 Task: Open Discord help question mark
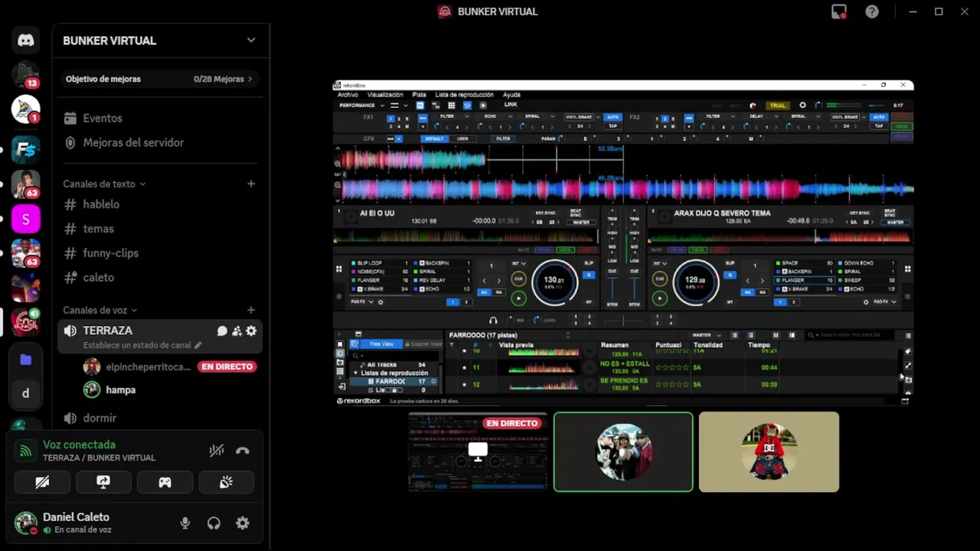tap(872, 11)
